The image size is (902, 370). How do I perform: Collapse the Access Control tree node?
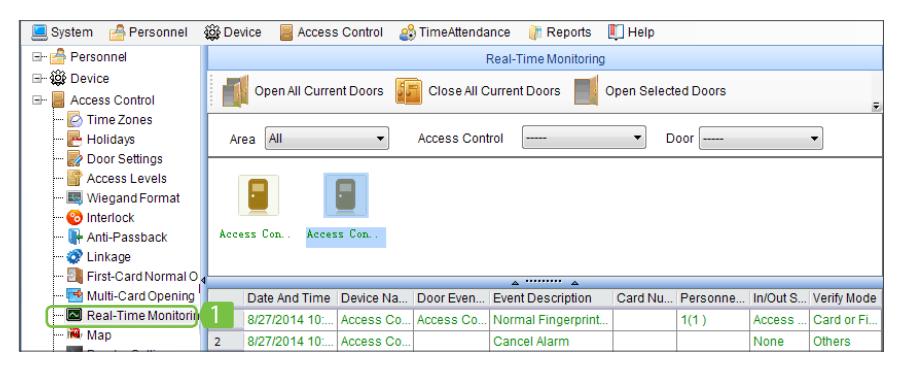click(38, 100)
